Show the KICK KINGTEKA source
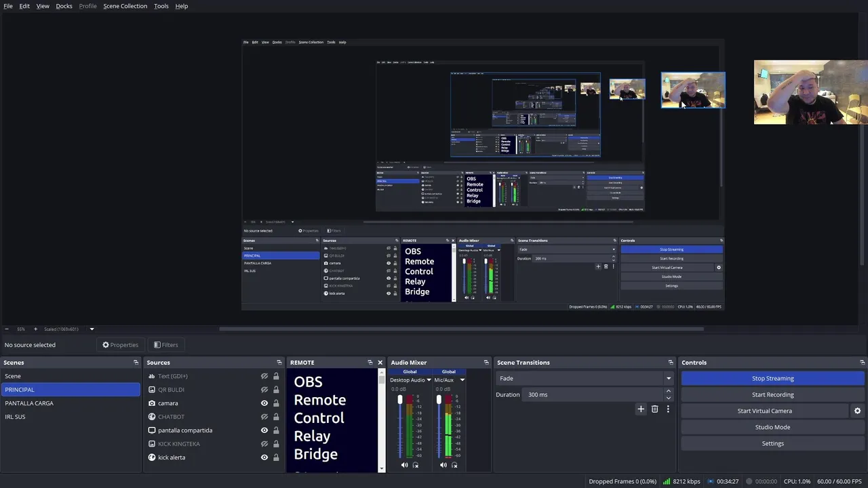 (264, 444)
